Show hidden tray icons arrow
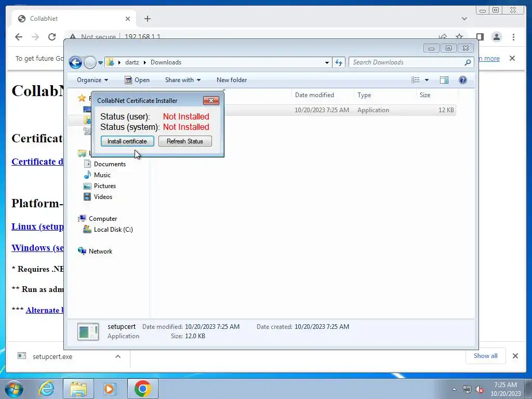 (x=454, y=389)
